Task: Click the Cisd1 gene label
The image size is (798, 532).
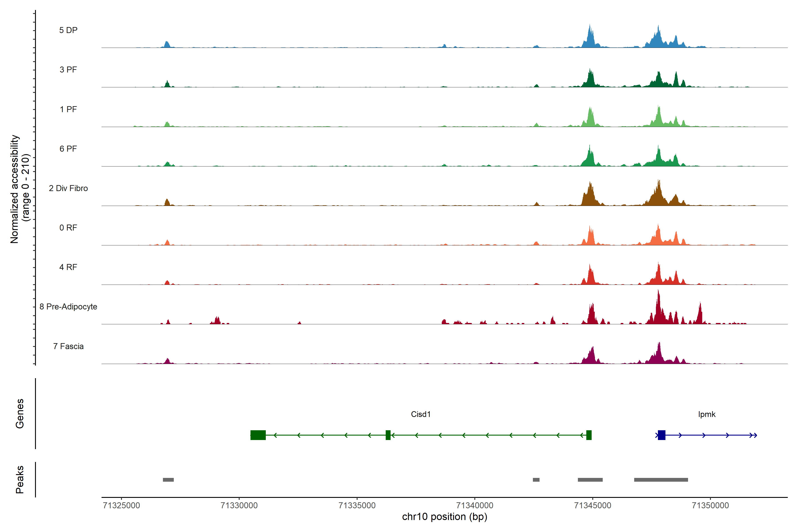Action: [420, 414]
